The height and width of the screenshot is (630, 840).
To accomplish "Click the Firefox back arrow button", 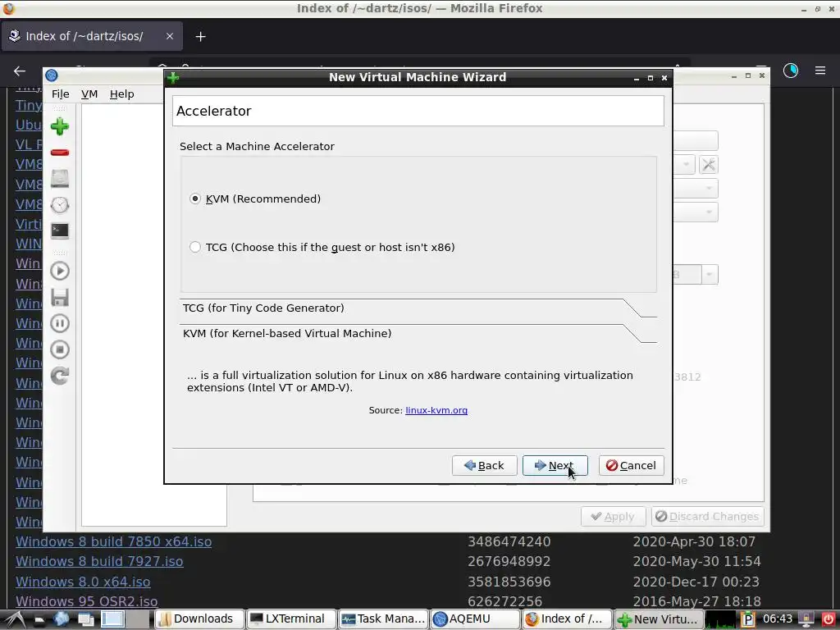I will pos(20,71).
